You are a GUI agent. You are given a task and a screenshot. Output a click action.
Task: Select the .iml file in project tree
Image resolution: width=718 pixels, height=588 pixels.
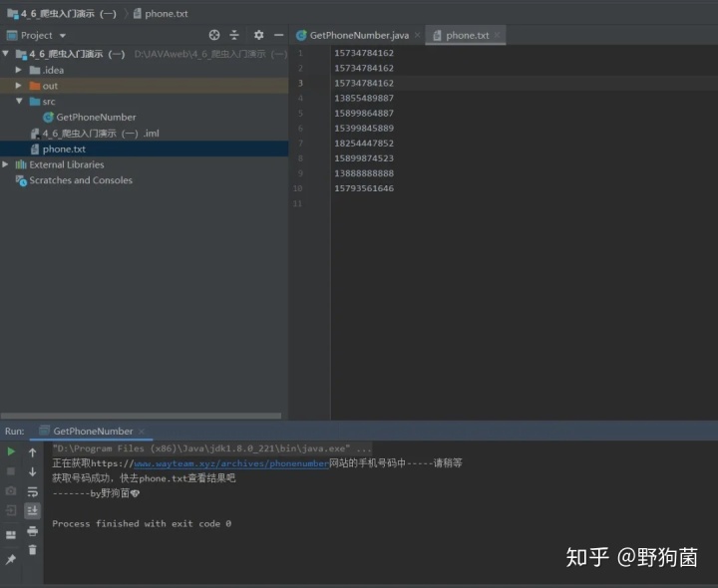pos(101,134)
